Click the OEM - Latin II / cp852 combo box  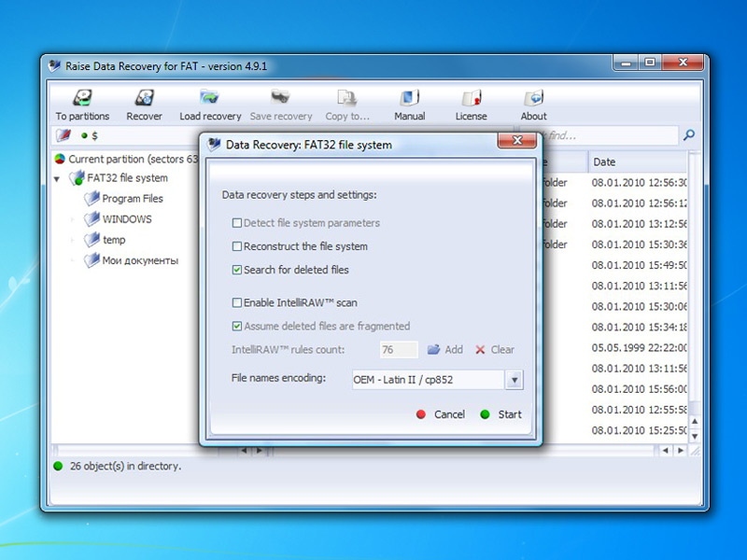(x=437, y=380)
